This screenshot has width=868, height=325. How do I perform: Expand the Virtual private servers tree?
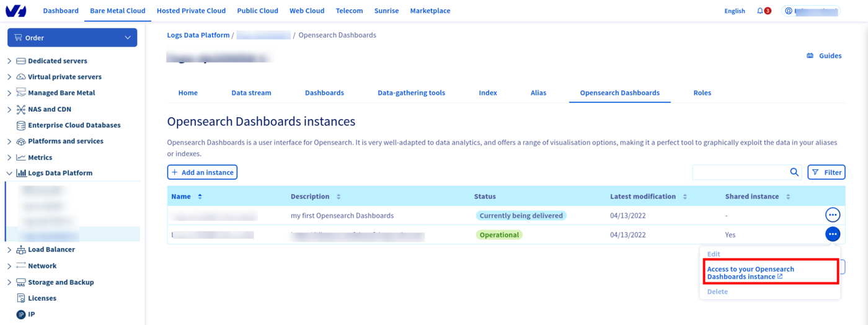9,77
